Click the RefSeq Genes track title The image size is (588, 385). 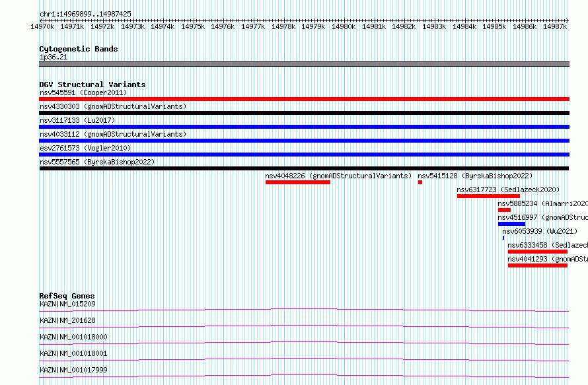[67, 296]
